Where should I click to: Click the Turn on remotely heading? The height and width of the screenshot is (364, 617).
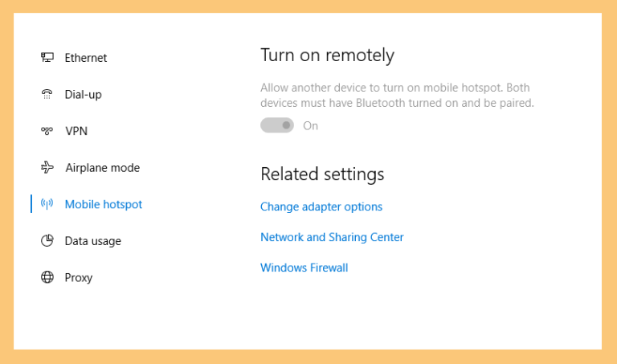pyautogui.click(x=327, y=55)
